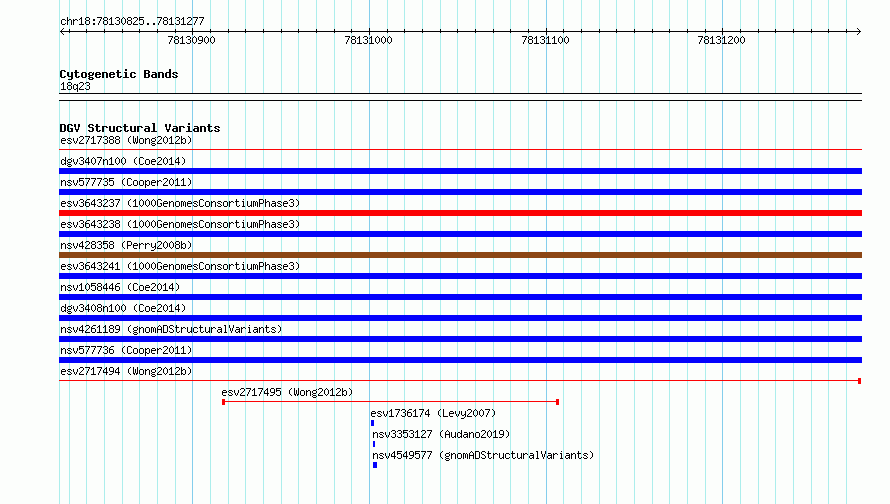
Task: Click the blue bar of nsv577735
Action: point(460,192)
